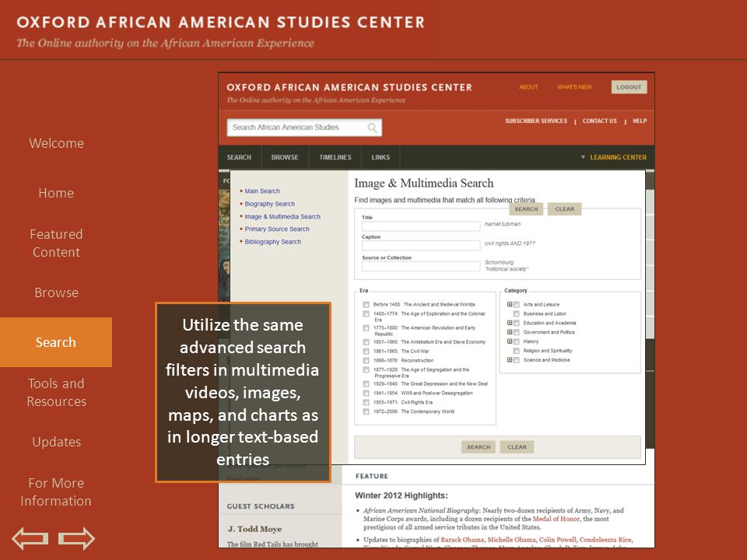This screenshot has height=560, width=747.
Task: Check the 1955–1971 Civil Rights Era
Action: tap(366, 402)
